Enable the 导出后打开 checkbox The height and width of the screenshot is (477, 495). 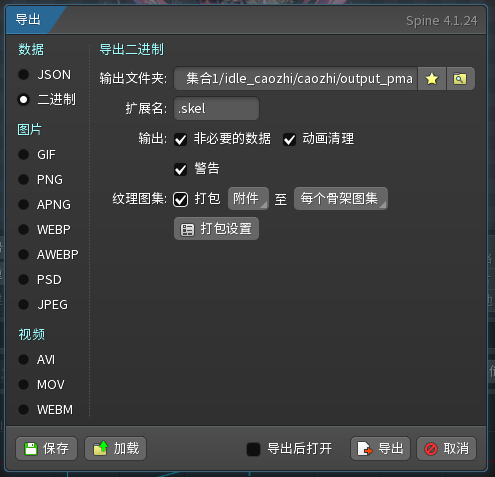click(253, 449)
